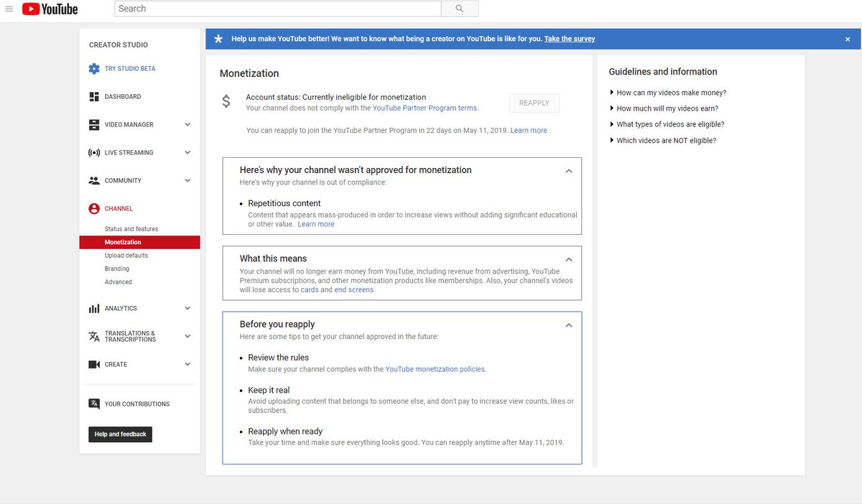
Task: Click Learn more next to reapply date
Action: pos(529,131)
